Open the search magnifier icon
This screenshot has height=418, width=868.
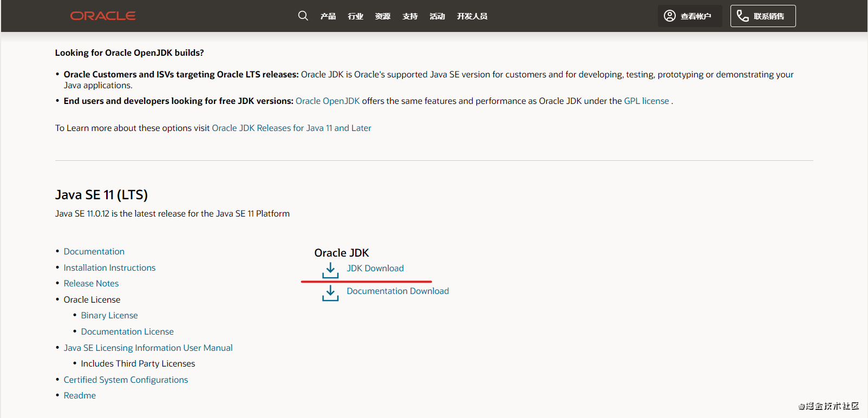pos(303,16)
